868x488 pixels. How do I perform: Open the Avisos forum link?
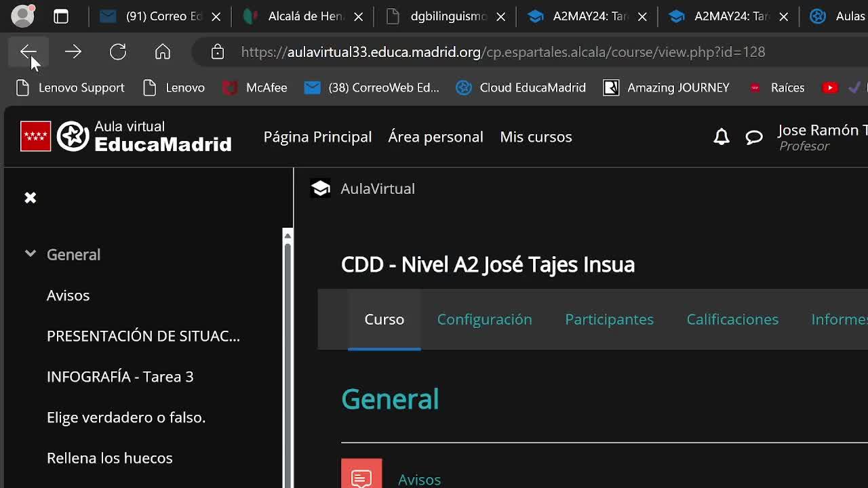419,480
